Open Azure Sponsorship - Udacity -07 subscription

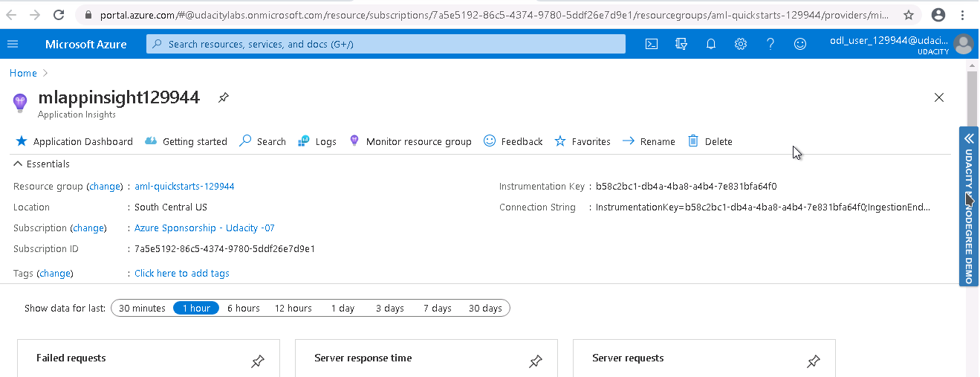pos(204,228)
